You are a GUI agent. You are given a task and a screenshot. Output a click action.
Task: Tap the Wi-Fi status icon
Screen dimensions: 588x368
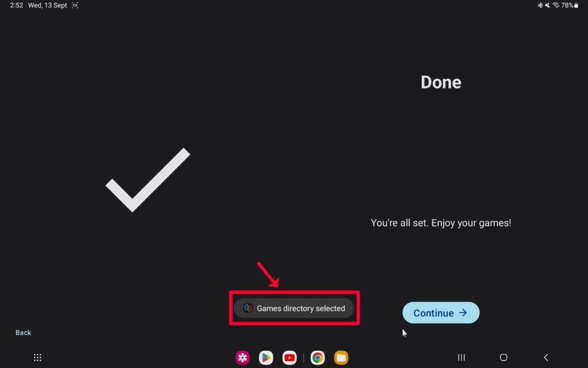(556, 5)
